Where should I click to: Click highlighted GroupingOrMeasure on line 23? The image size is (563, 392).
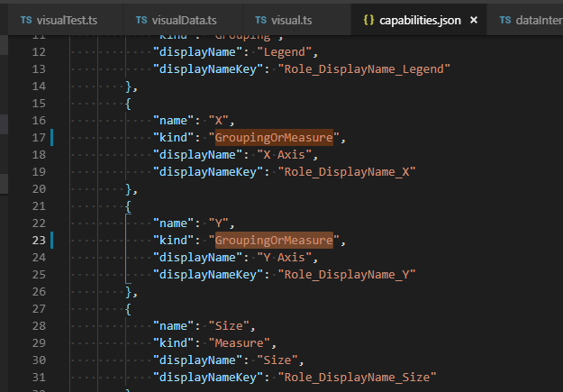coord(274,241)
